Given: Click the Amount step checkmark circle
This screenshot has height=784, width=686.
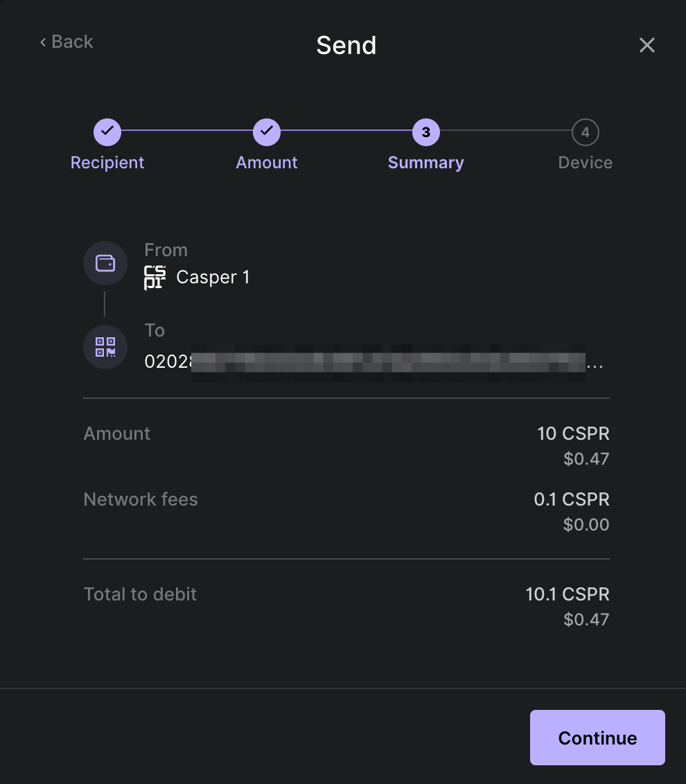Looking at the screenshot, I should click(267, 132).
